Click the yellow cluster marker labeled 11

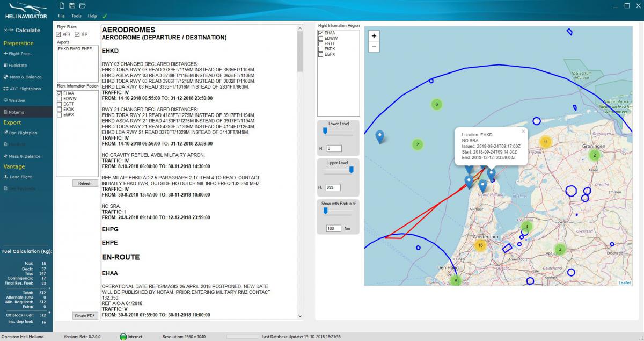(x=545, y=142)
